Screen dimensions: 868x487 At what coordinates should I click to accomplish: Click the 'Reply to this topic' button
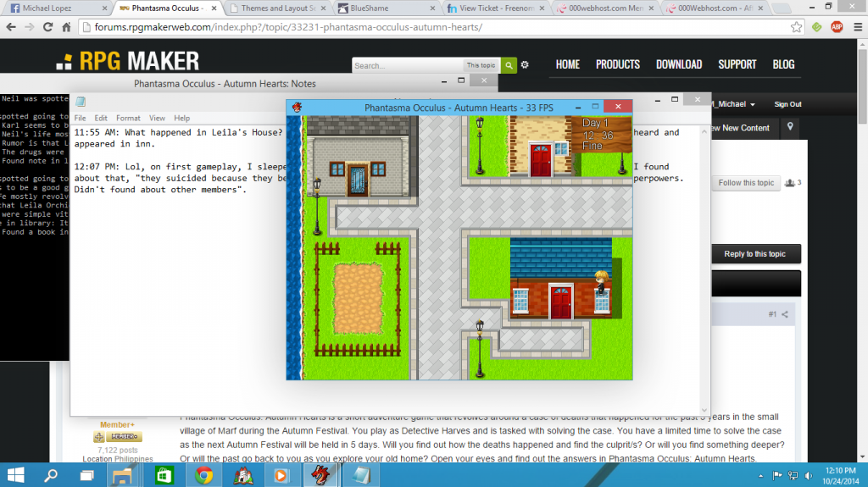coord(754,254)
